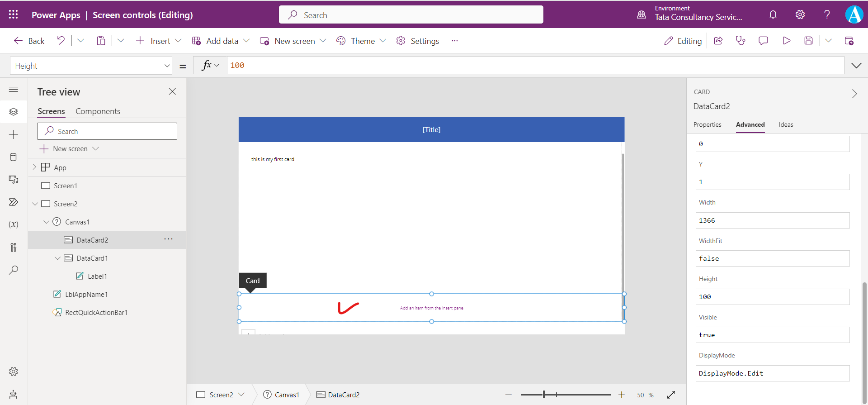Image resolution: width=868 pixels, height=405 pixels.
Task: Click the Settings button in toolbar
Action: pyautogui.click(x=418, y=41)
